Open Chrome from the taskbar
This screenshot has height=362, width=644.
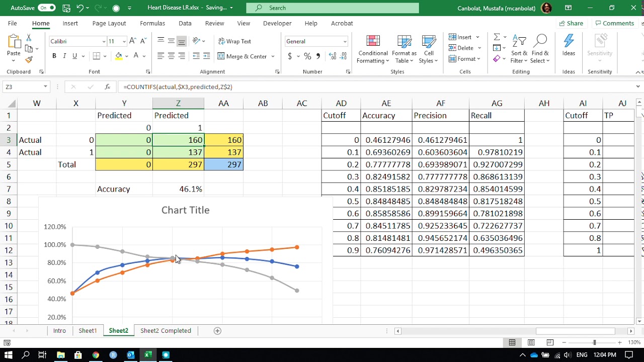(x=96, y=355)
